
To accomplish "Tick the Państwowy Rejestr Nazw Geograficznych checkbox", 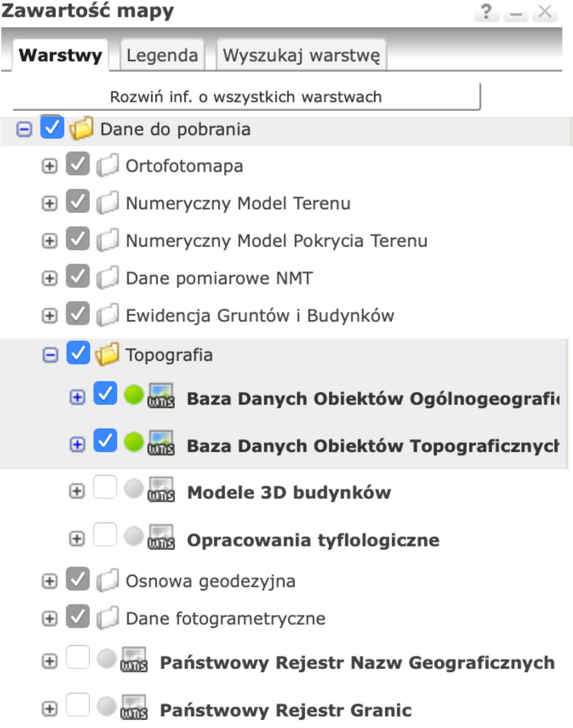I will pyautogui.click(x=78, y=657).
